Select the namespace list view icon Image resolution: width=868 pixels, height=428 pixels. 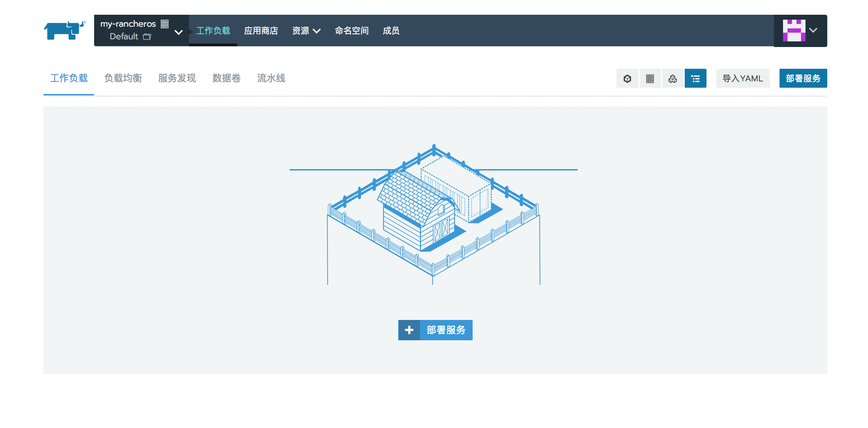coord(695,79)
